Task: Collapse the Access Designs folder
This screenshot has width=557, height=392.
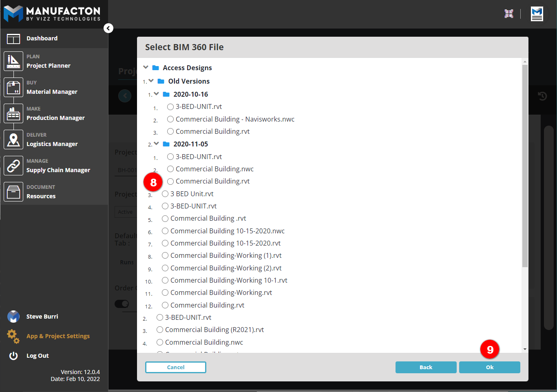Action: point(146,67)
